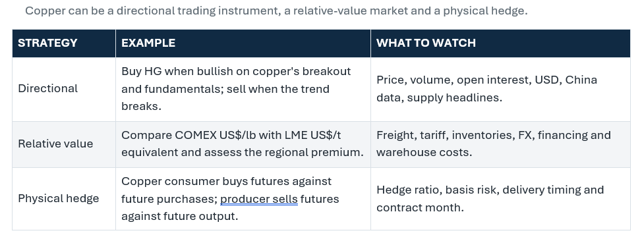Select the Directional strategy cell
The height and width of the screenshot is (241, 644).
click(x=64, y=89)
